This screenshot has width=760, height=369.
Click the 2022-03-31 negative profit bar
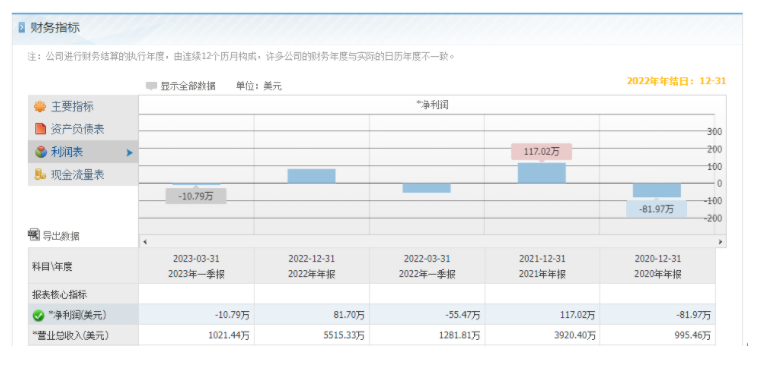(x=427, y=188)
